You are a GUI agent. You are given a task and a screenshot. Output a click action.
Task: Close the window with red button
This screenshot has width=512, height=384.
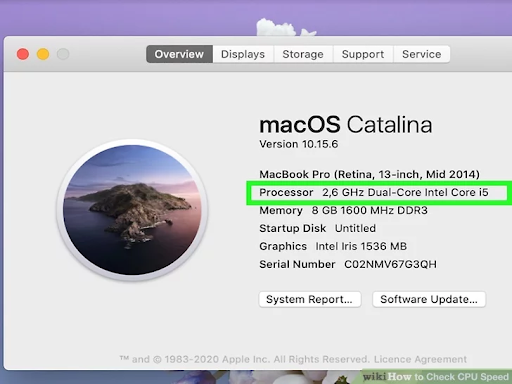[x=23, y=54]
